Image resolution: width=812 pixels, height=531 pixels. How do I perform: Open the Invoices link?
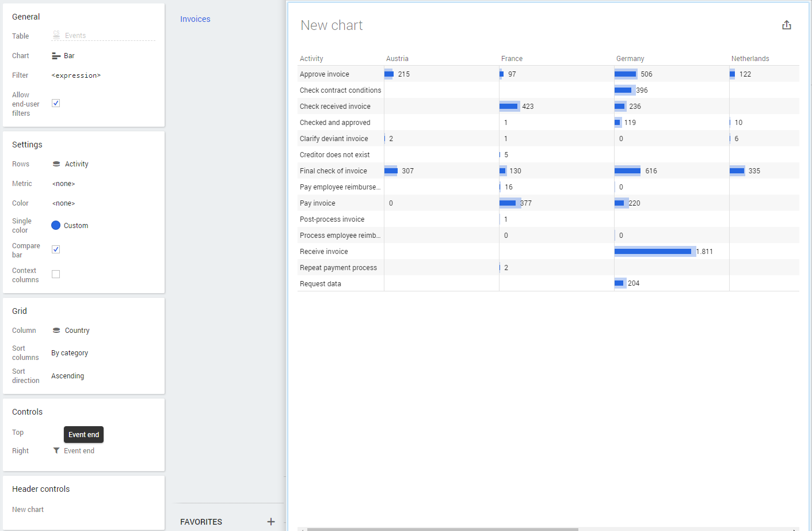point(195,19)
